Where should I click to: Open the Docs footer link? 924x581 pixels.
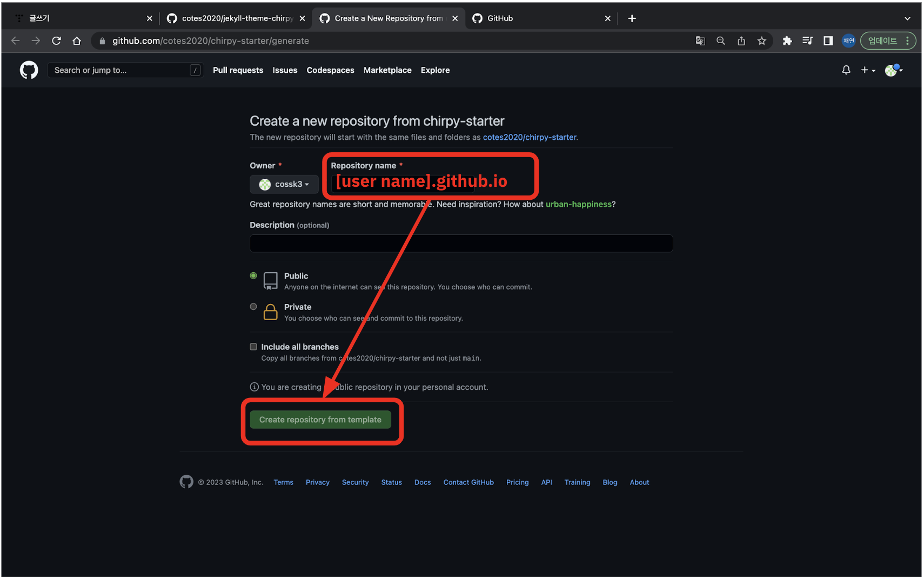[423, 482]
